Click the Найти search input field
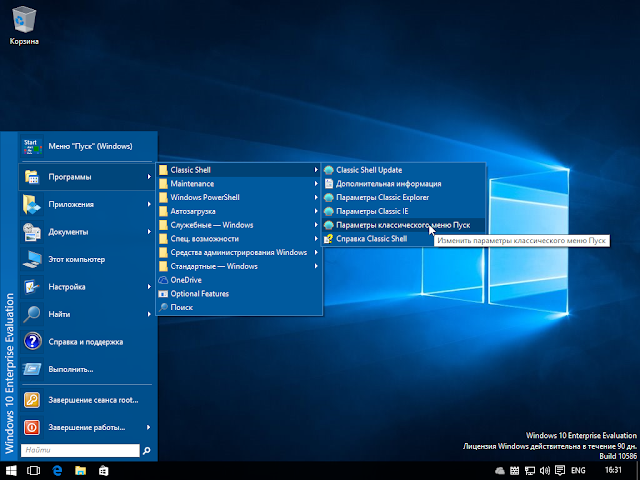This screenshot has width=640, height=480. (80, 451)
